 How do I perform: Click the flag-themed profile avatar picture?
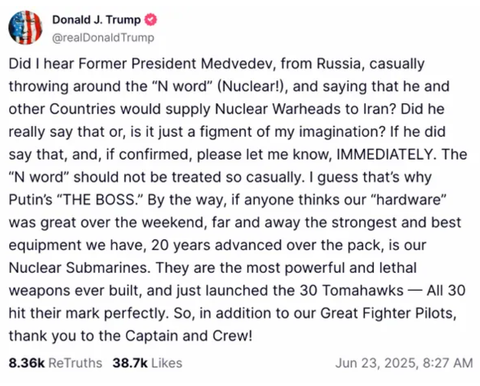click(x=25, y=27)
